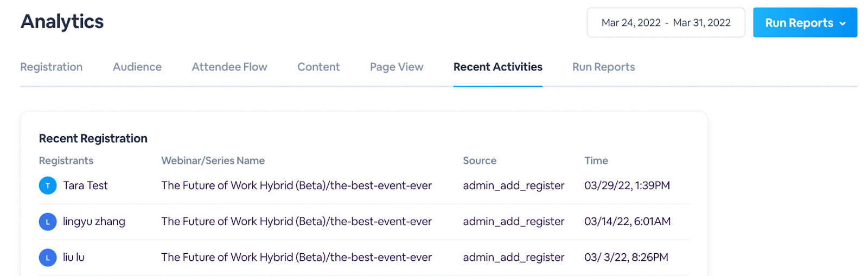Click the Tara Test registrant name
The height and width of the screenshot is (276, 868).
click(x=85, y=185)
